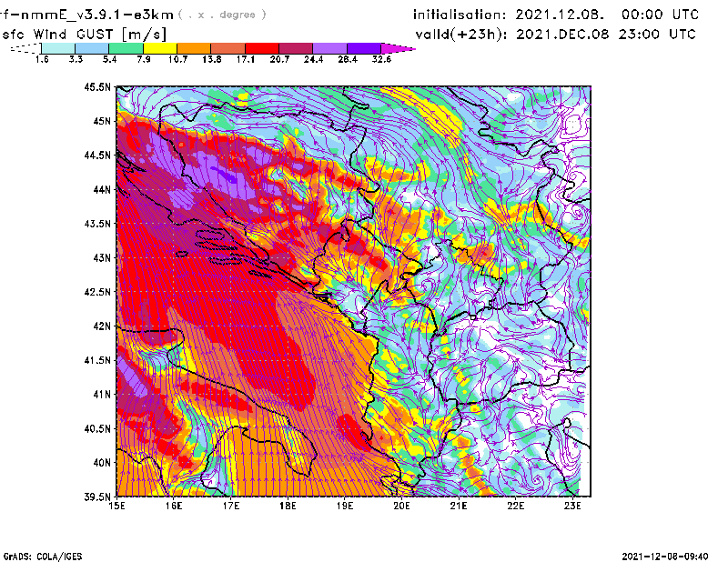Click the legend value "1.6"
The image size is (728, 562).
(x=42, y=59)
